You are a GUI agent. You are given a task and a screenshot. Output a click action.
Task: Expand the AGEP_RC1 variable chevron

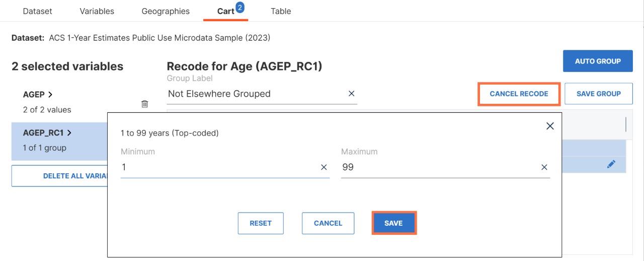coord(69,133)
